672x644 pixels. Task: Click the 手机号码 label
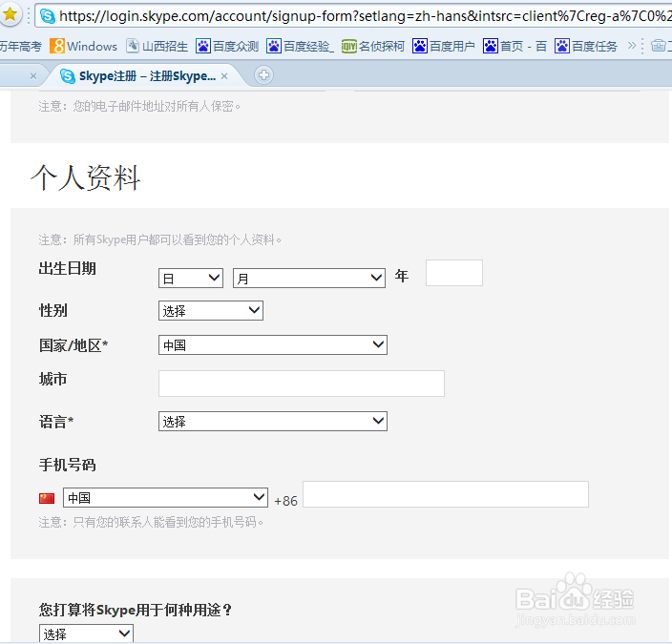[x=67, y=465]
